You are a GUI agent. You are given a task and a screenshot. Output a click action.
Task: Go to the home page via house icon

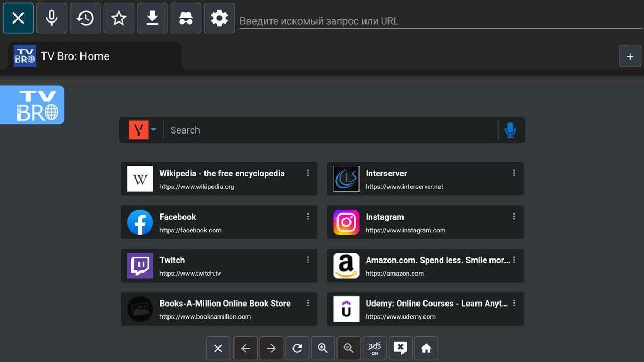(426, 349)
